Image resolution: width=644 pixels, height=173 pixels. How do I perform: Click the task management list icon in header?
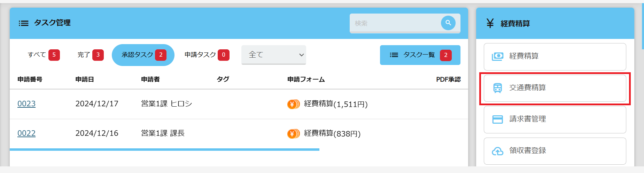pos(24,23)
